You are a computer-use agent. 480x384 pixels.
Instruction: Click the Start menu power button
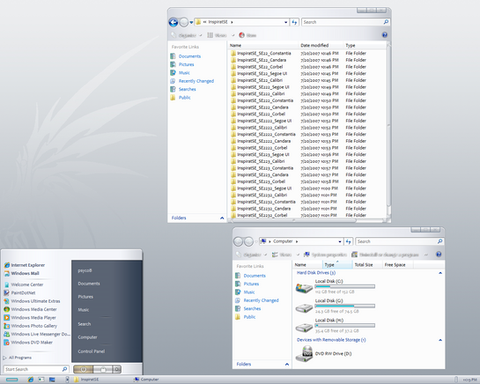tap(83, 369)
